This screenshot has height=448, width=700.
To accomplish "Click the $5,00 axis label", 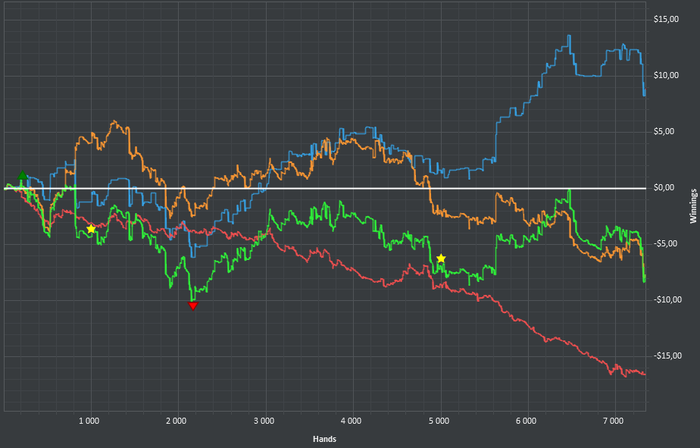I will (666, 132).
